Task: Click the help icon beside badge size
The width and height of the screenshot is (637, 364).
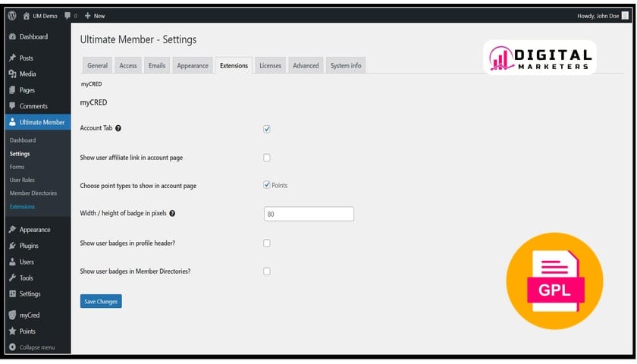Action: click(172, 213)
